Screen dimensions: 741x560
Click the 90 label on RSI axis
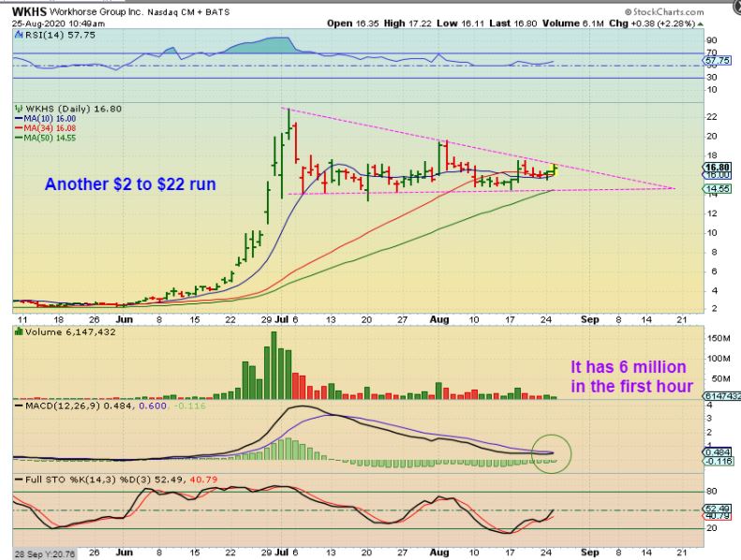[x=711, y=40]
